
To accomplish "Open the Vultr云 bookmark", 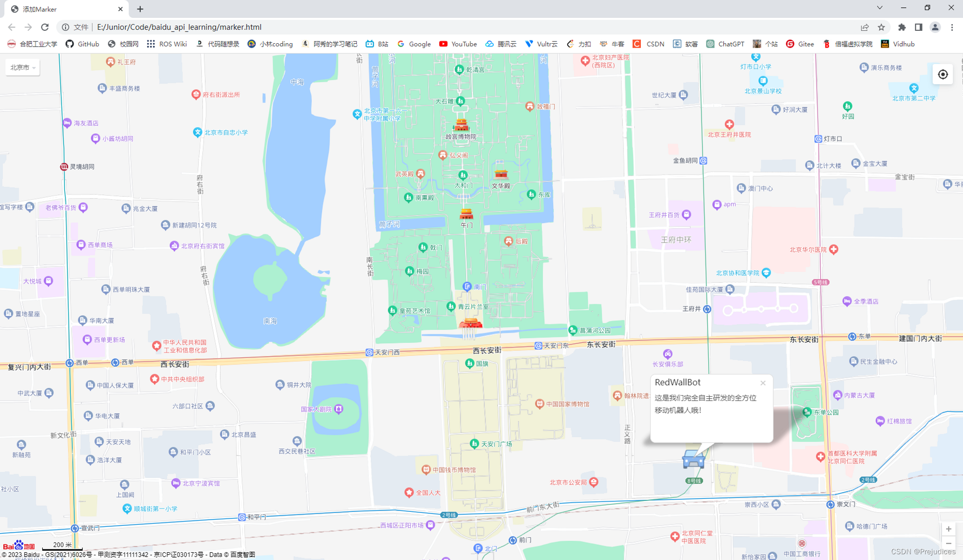I will pos(542,44).
